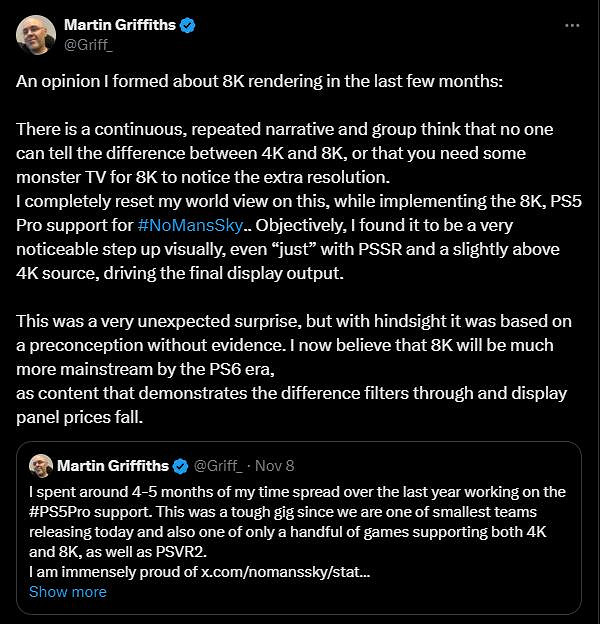Click the "An opinion I formed" opening line
This screenshot has height=624, width=600.
(260, 82)
